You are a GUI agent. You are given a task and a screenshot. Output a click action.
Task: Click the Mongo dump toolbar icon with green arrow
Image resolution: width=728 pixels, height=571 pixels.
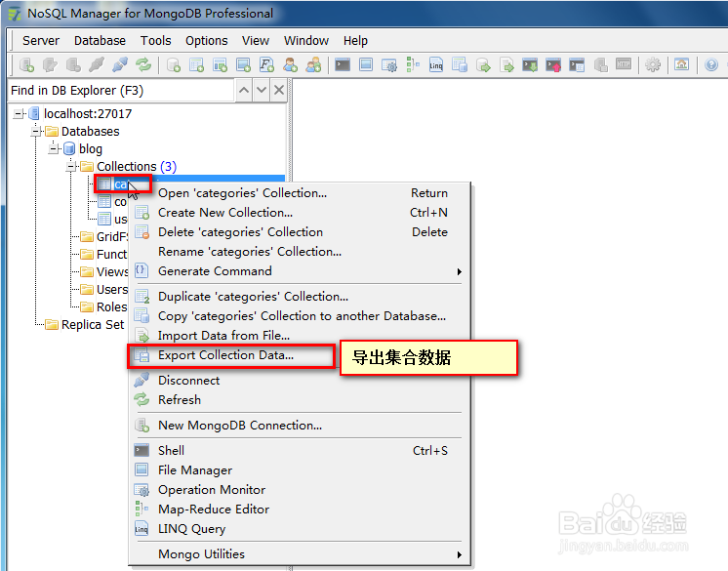530,64
